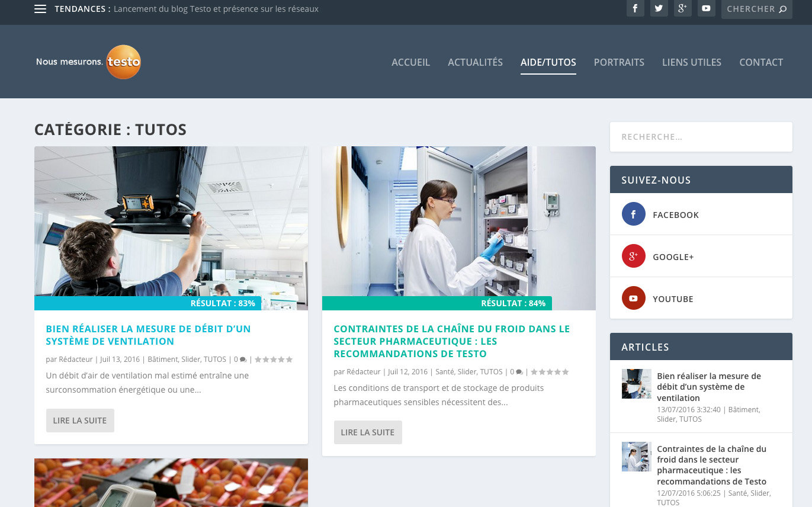Viewport: 812px width, 507px height.
Task: Open the CONTACT menu item
Action: pos(761,62)
